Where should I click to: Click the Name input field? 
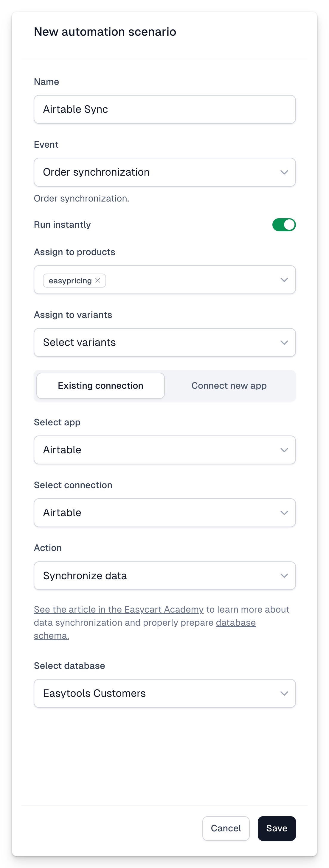point(165,109)
